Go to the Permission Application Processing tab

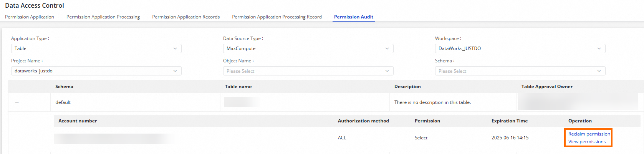103,17
